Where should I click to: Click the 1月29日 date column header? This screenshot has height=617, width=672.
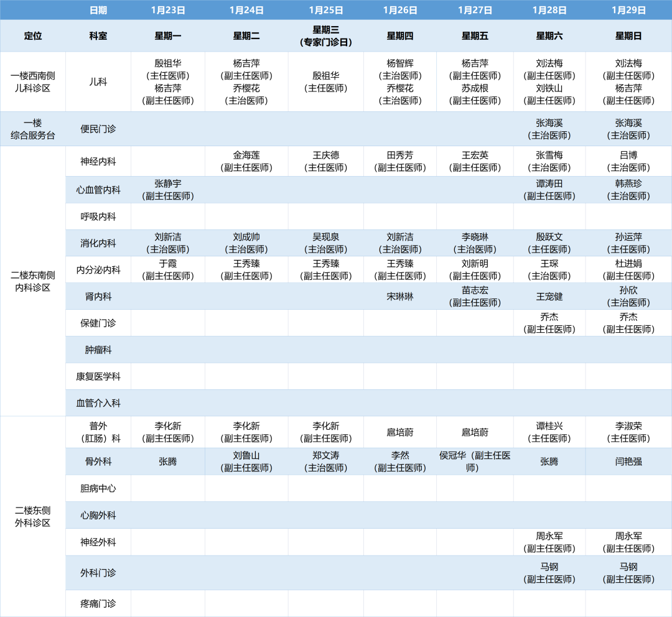628,10
